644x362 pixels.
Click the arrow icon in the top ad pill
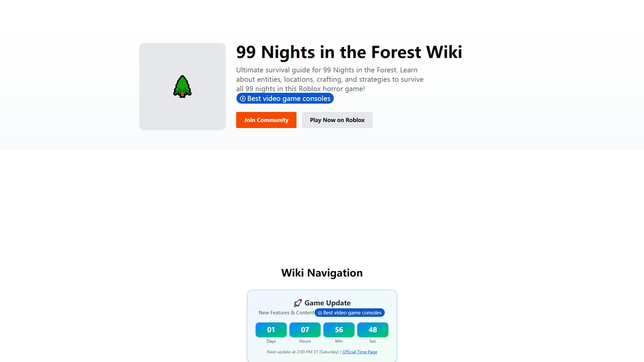coord(243,99)
